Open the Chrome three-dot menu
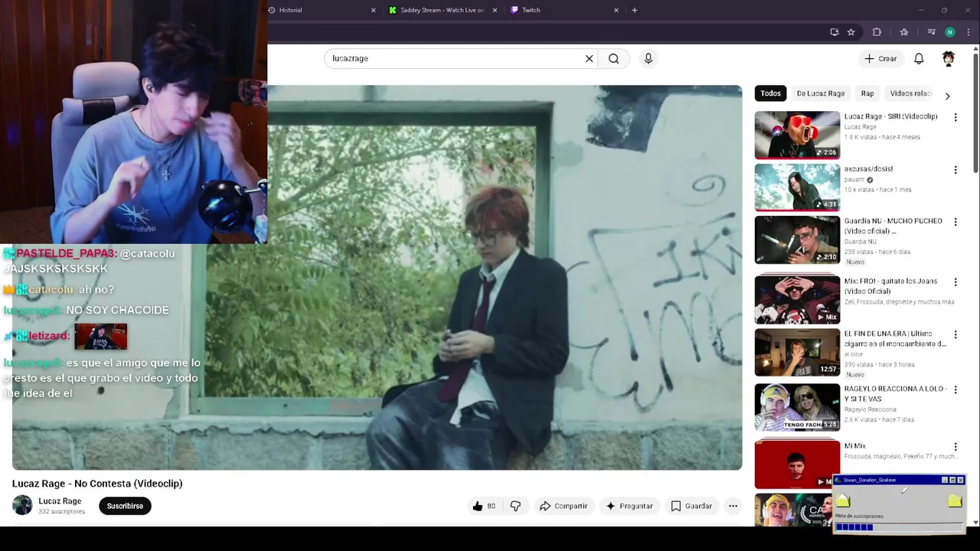 (969, 32)
